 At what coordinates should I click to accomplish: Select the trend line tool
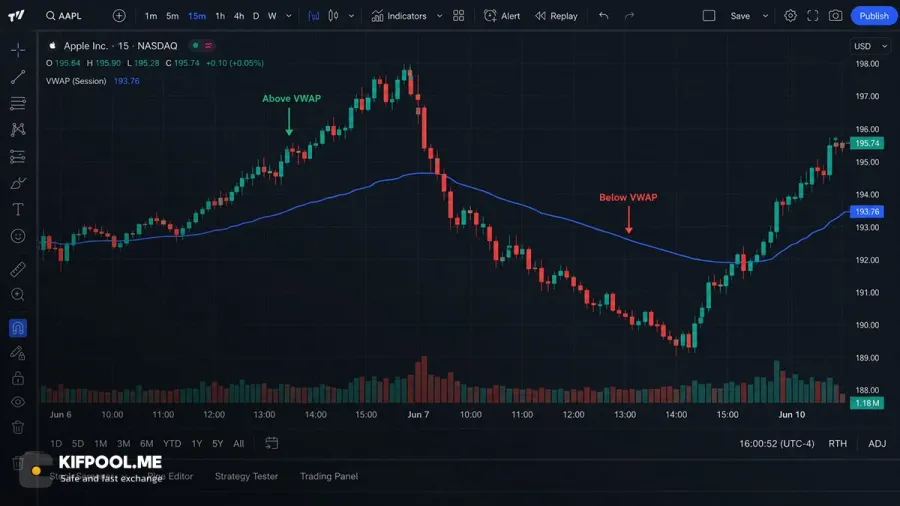pos(18,77)
